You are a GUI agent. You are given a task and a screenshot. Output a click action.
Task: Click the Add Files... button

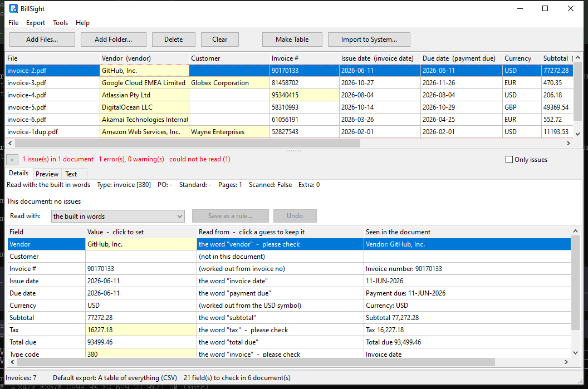point(42,40)
